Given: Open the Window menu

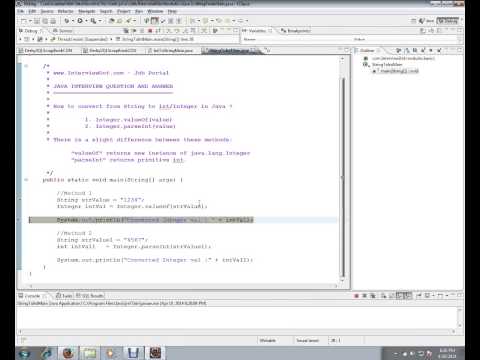Looking at the screenshot, I should click(x=155, y=11).
